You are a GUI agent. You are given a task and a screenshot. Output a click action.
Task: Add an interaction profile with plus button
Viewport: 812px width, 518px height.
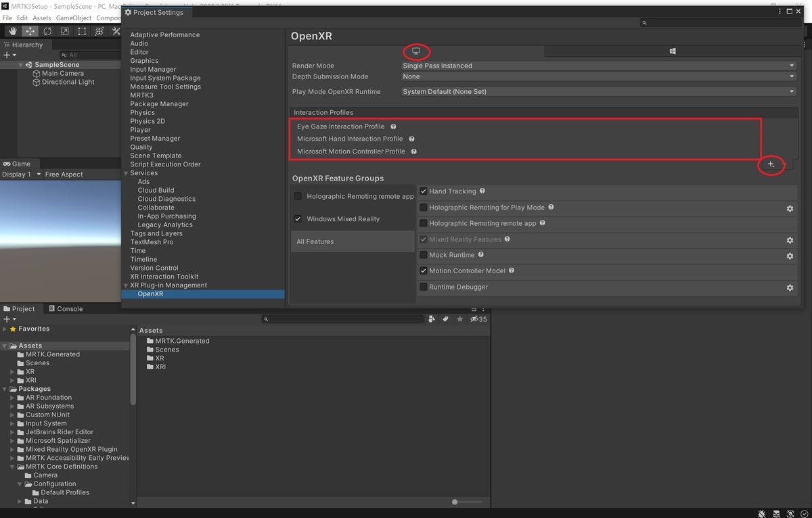pyautogui.click(x=771, y=164)
